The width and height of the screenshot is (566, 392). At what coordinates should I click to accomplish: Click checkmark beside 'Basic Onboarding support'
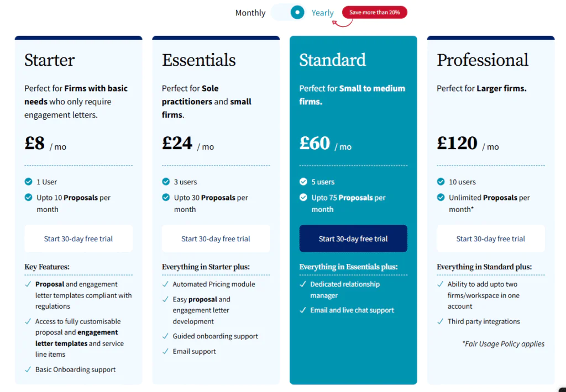[28, 369]
